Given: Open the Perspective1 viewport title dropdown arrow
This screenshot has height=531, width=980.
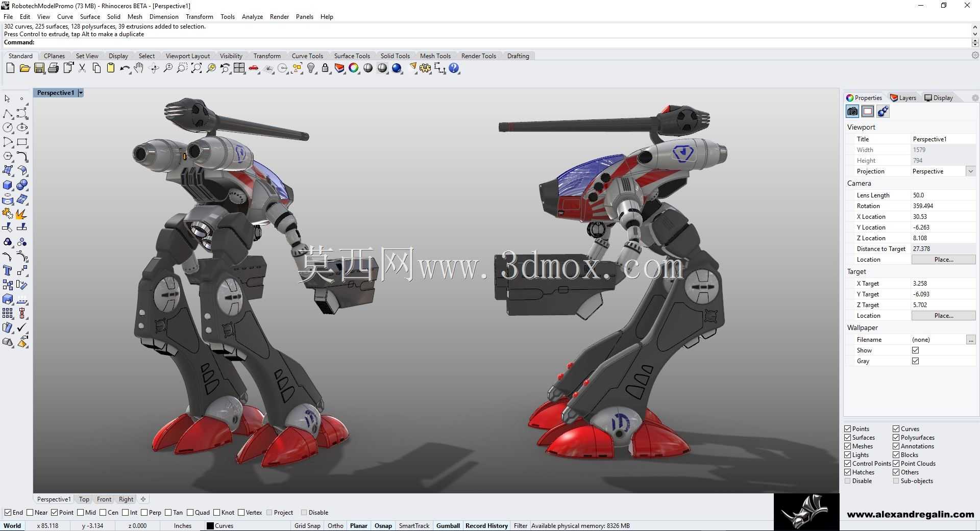Looking at the screenshot, I should (80, 93).
